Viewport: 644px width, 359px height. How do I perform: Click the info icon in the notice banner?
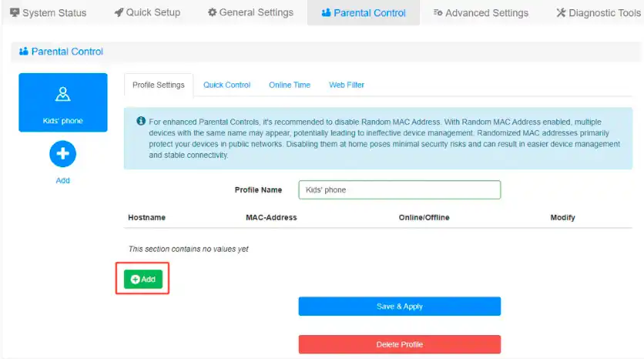(x=140, y=122)
